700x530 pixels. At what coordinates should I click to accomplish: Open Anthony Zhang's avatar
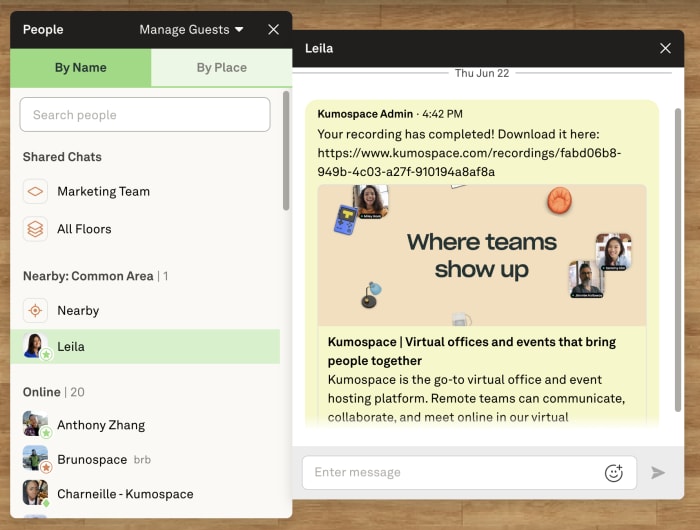35,424
